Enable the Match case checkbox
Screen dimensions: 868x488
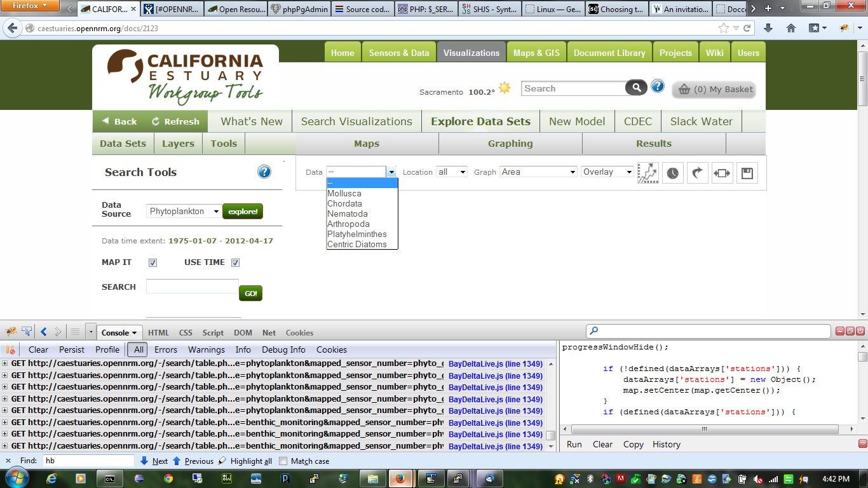(283, 461)
